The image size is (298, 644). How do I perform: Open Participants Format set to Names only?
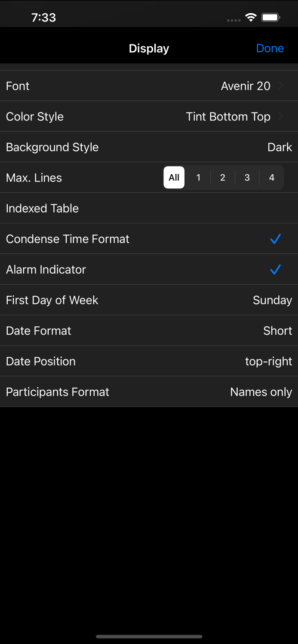coord(149,392)
